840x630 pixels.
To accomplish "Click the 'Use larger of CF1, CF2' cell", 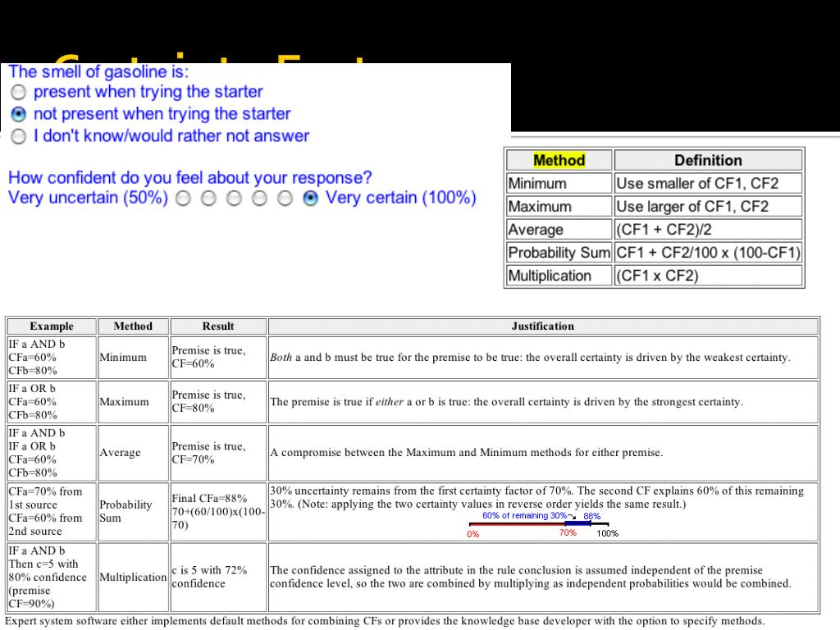I will 708,206.
